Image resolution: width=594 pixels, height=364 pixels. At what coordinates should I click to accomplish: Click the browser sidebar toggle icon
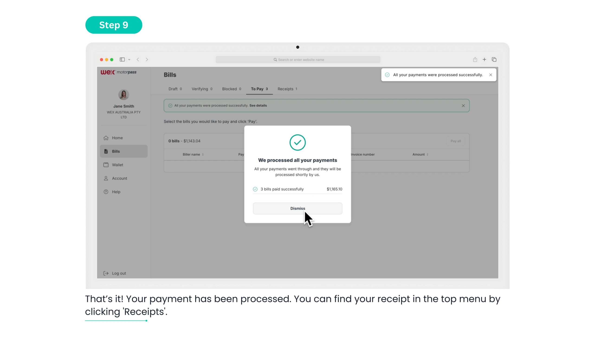pyautogui.click(x=122, y=60)
